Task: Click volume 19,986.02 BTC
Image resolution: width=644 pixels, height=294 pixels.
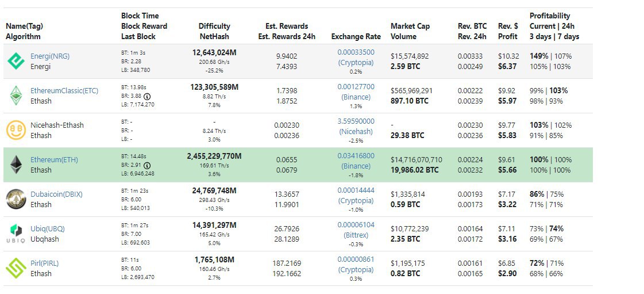Action: click(414, 170)
